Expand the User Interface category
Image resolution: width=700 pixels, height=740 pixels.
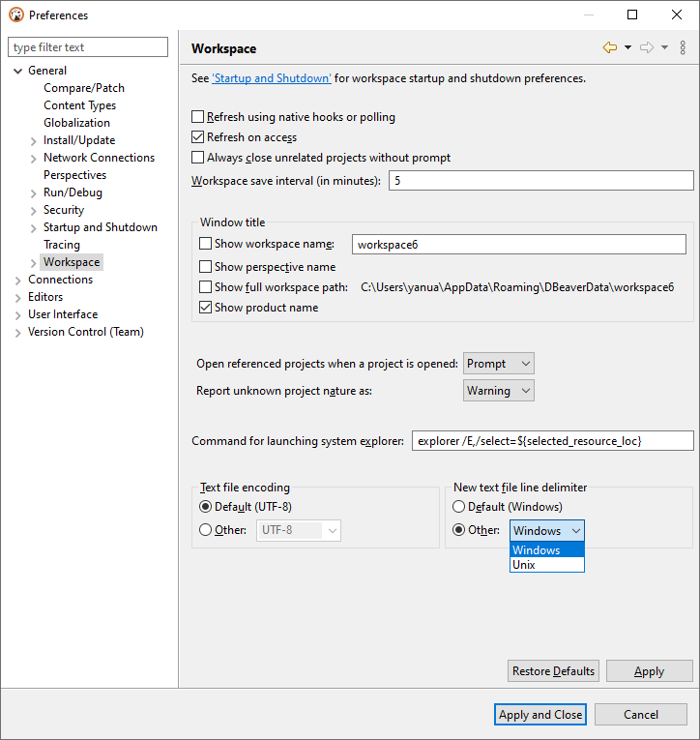click(18, 315)
